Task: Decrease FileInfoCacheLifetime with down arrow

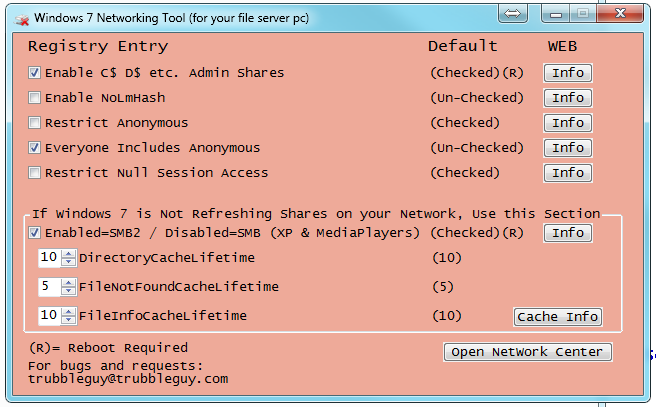Action: point(68,320)
